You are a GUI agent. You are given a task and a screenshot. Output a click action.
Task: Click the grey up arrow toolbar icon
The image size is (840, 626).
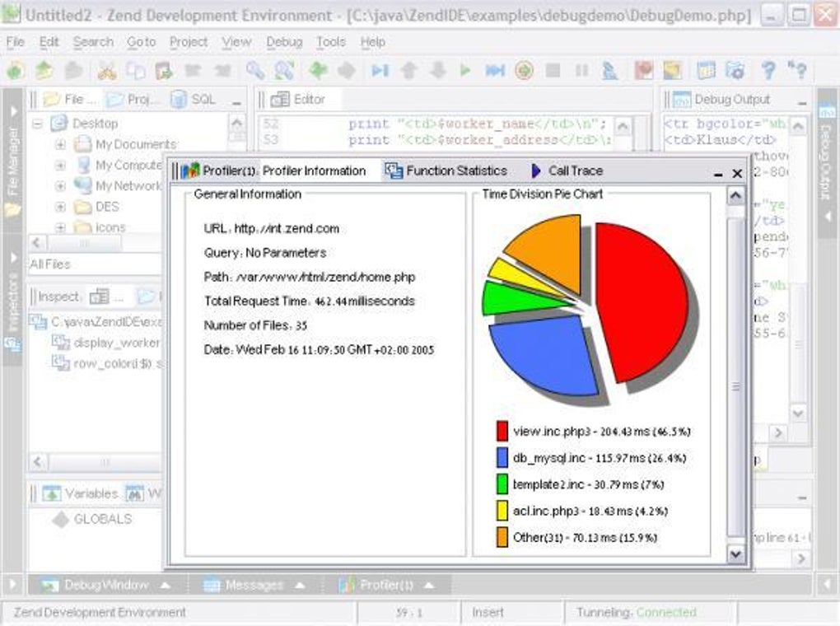409,70
